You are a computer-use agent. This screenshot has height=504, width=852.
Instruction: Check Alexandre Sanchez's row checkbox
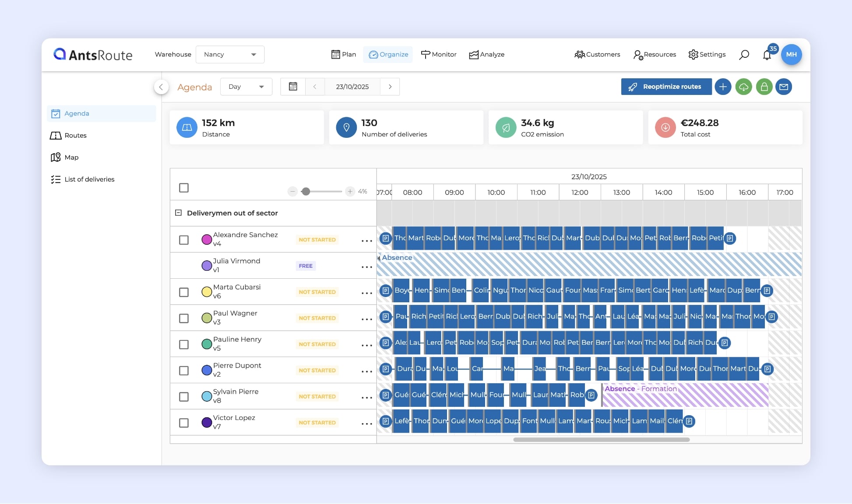184,240
